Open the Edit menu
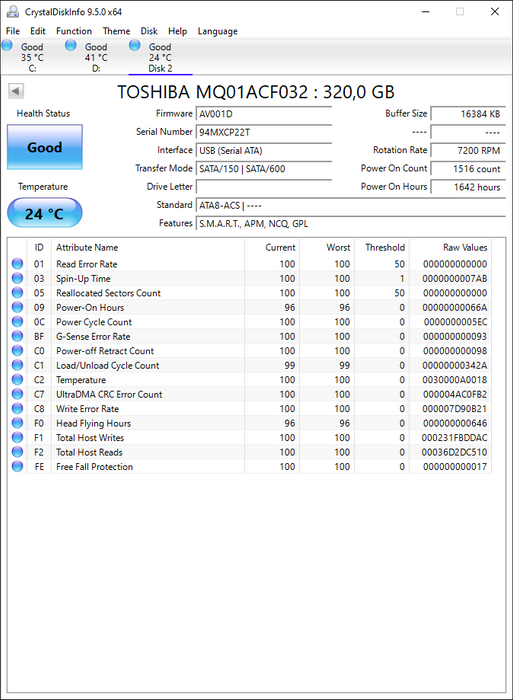 38,31
